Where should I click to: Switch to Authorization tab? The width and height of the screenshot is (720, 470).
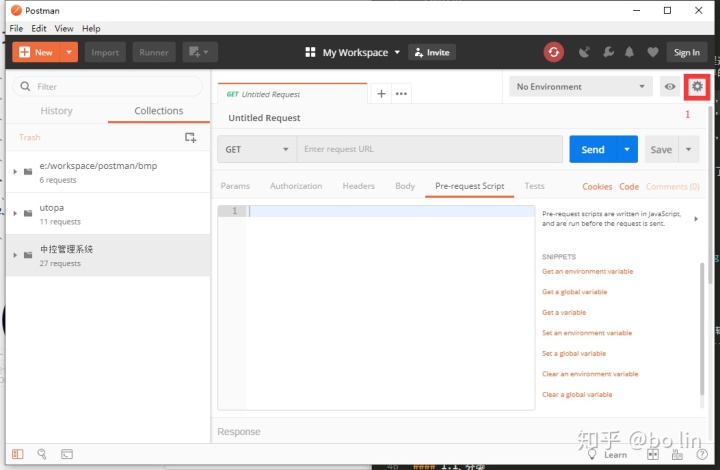296,186
